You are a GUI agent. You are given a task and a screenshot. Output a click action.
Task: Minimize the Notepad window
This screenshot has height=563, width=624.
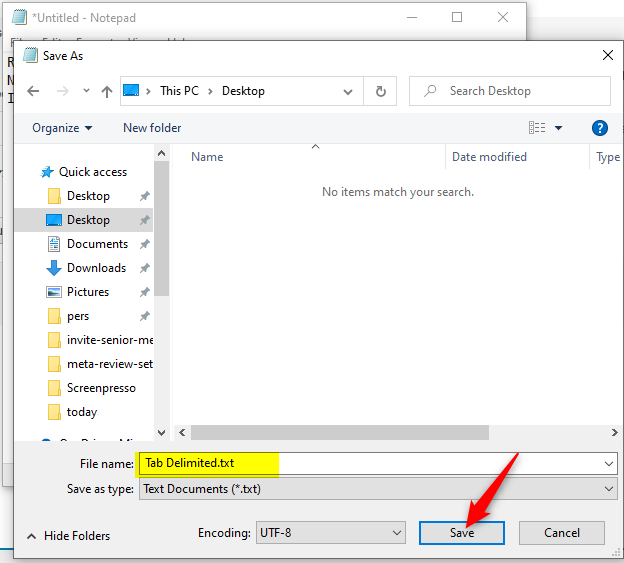coord(412,18)
